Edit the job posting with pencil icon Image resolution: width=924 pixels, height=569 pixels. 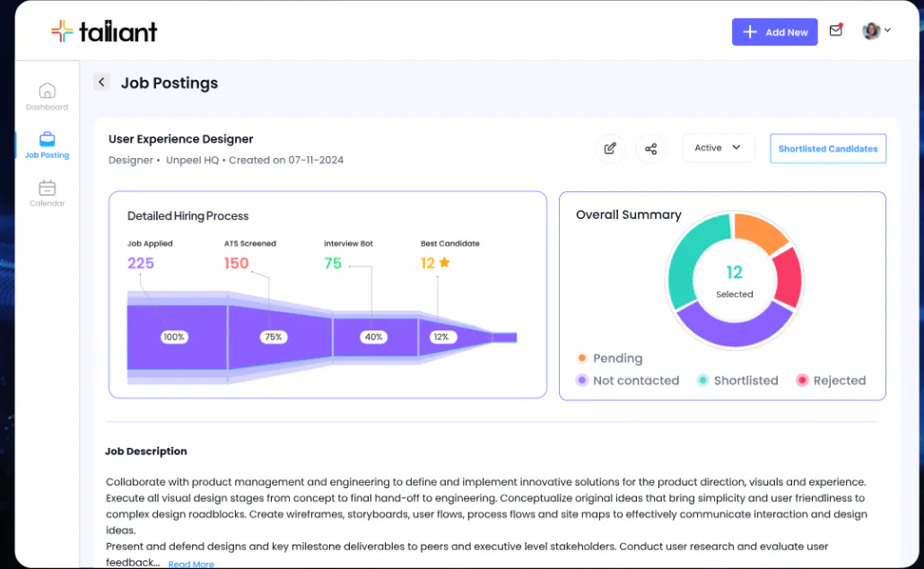(x=610, y=149)
